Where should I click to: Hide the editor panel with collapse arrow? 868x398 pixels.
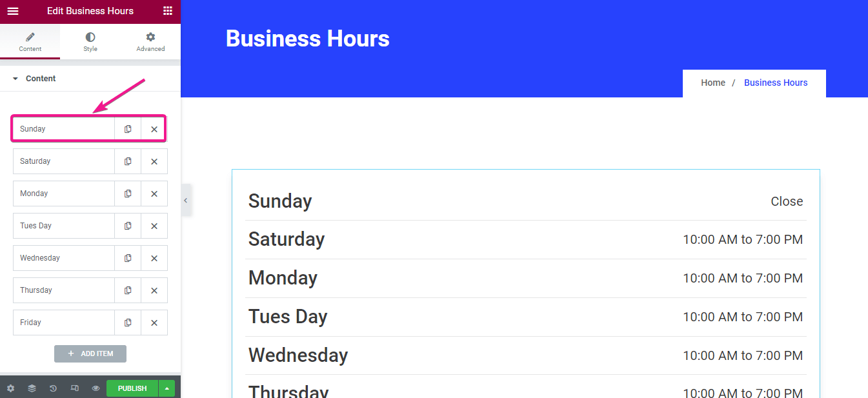[186, 201]
